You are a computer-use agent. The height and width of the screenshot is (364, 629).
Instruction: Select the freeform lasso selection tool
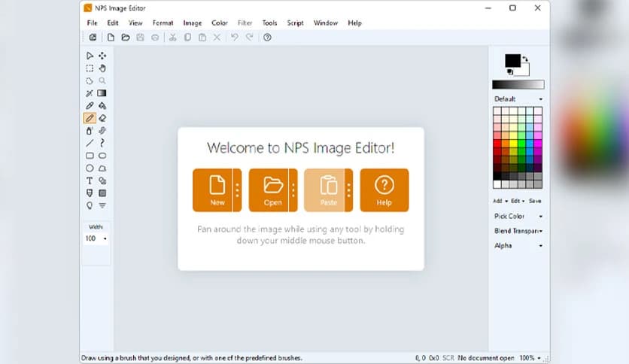(x=90, y=80)
